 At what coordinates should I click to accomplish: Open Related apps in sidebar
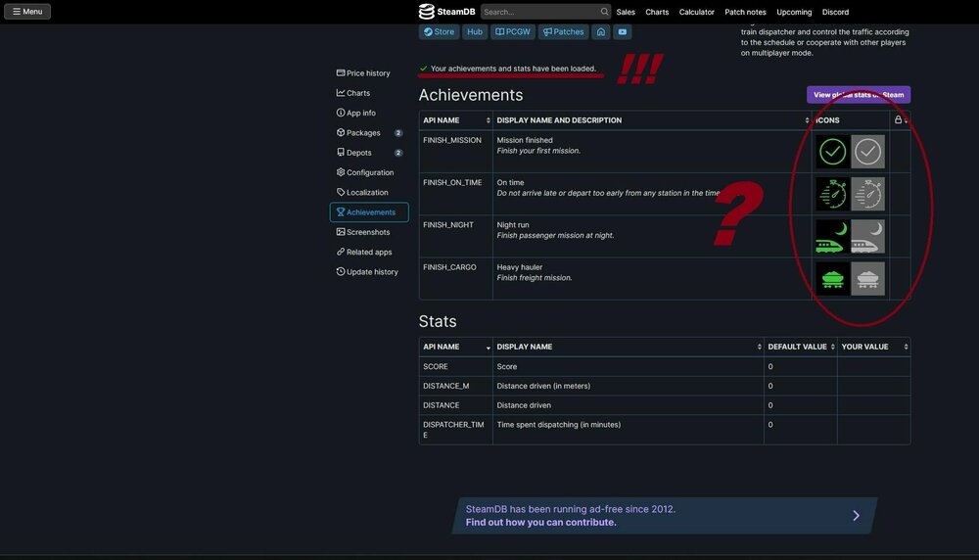pos(368,253)
